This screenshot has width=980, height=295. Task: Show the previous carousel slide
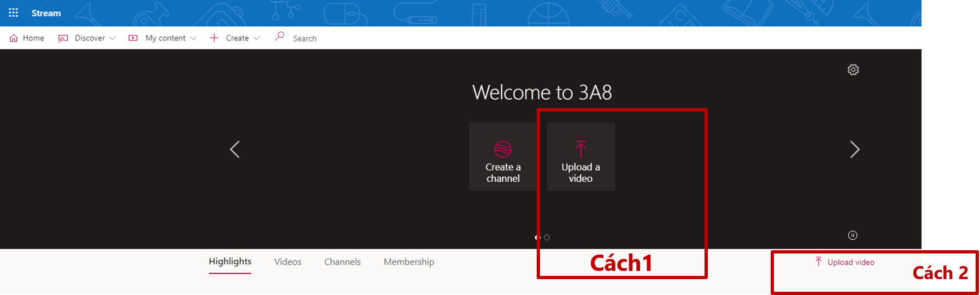(x=235, y=149)
